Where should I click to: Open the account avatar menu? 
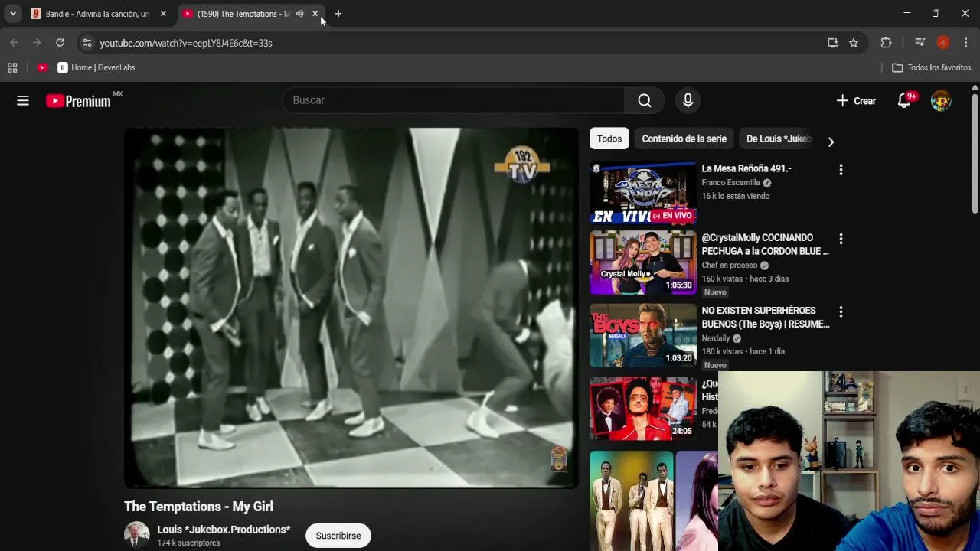coord(941,100)
